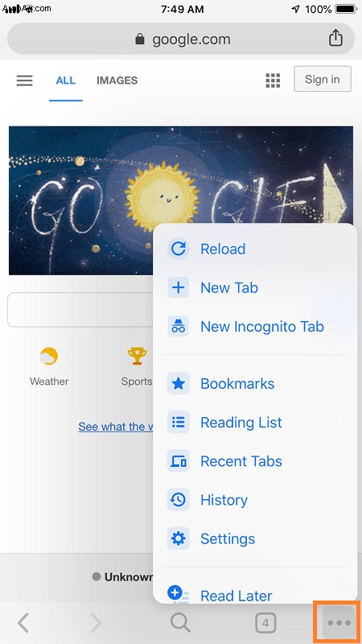Tap the three-dot menu button
This screenshot has width=362, height=644.
[339, 622]
